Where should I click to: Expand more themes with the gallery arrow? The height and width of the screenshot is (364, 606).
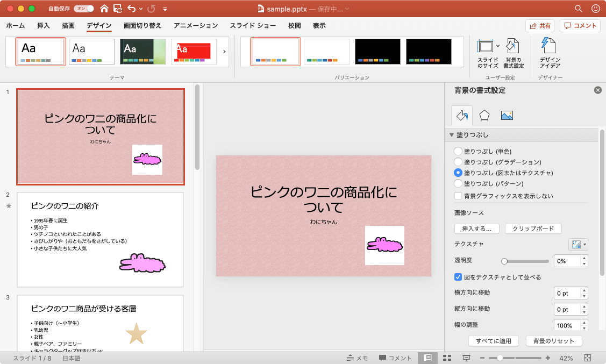pyautogui.click(x=224, y=52)
